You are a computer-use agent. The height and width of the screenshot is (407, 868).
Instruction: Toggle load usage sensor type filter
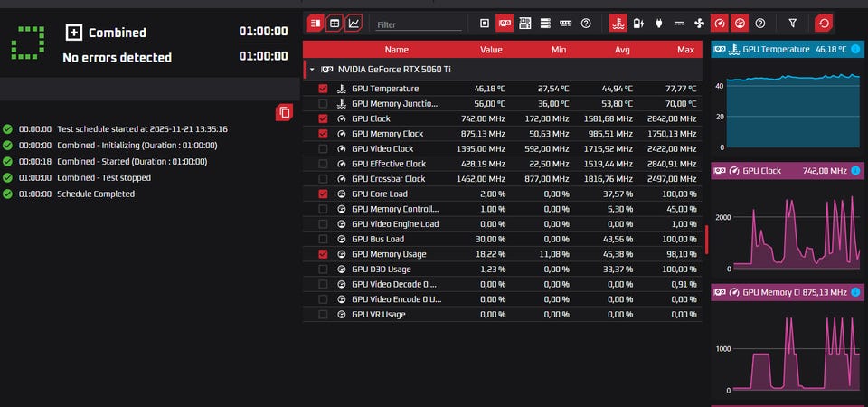[x=739, y=24]
